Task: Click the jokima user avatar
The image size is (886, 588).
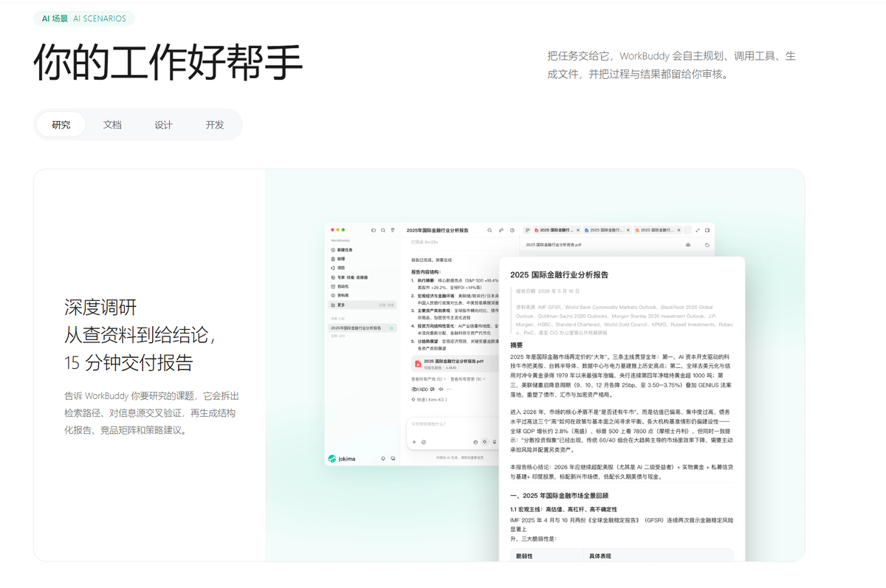Action: pyautogui.click(x=332, y=458)
